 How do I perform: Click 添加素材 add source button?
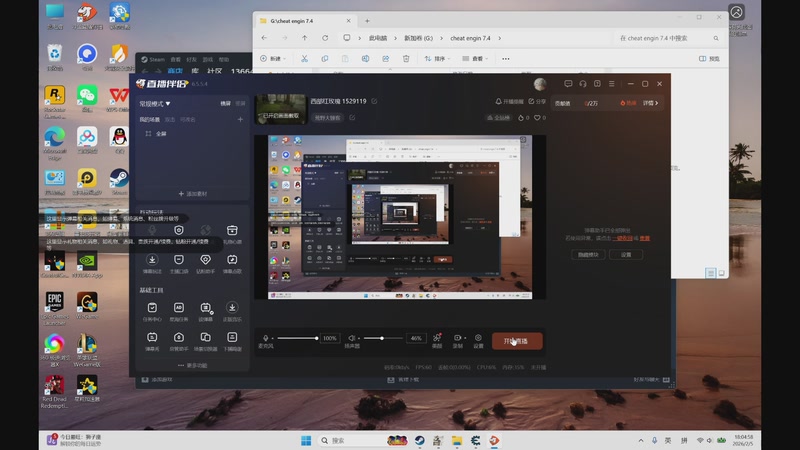193,194
